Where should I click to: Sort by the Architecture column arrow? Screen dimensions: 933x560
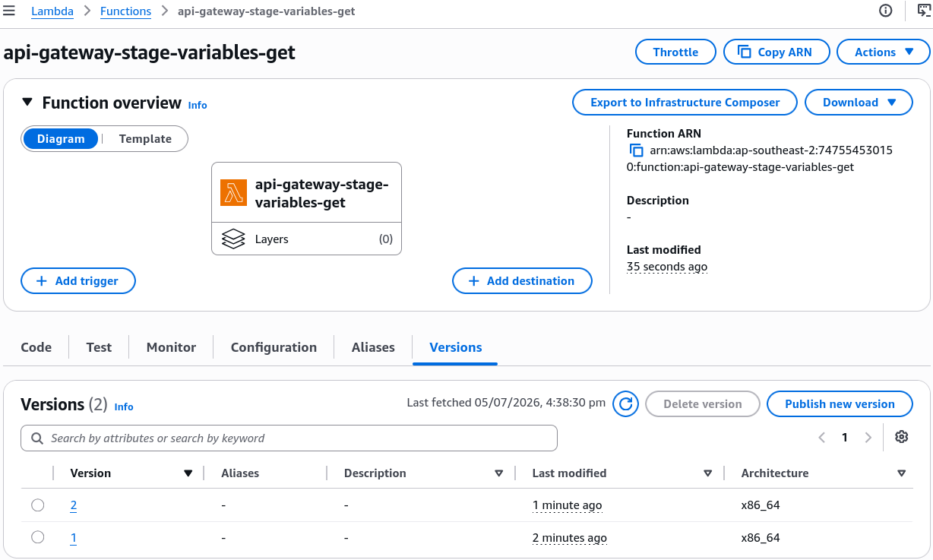(902, 473)
